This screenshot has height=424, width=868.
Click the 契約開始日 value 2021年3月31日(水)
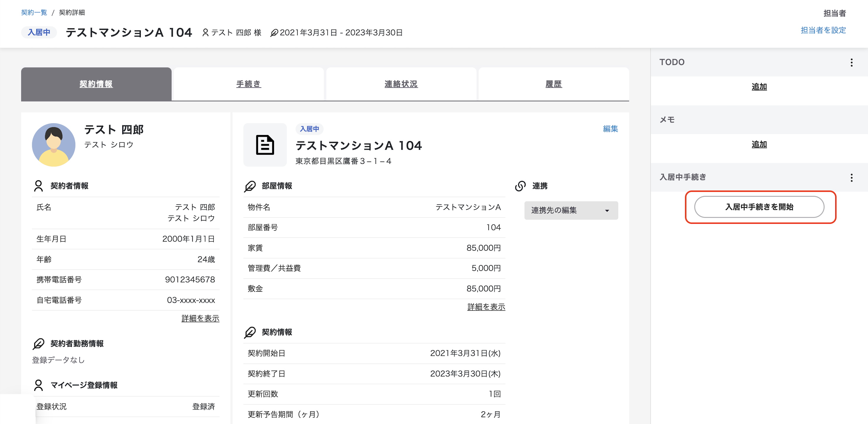(465, 353)
